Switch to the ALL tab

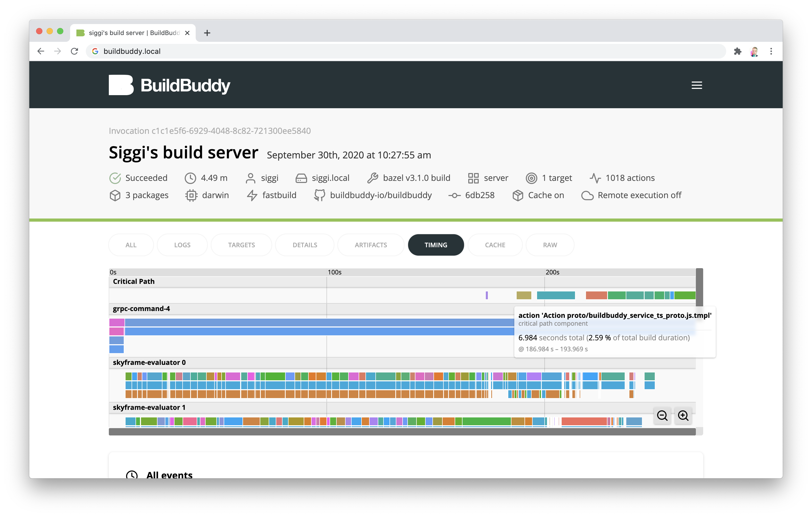pos(131,245)
